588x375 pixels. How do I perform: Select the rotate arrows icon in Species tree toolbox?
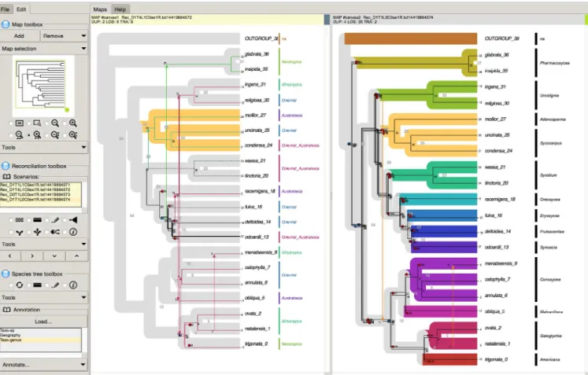click(20, 285)
